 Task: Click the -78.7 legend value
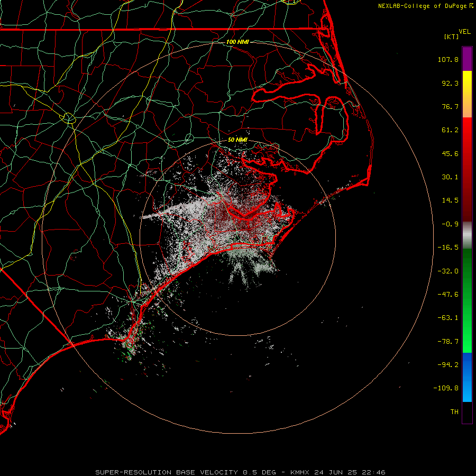(x=448, y=342)
